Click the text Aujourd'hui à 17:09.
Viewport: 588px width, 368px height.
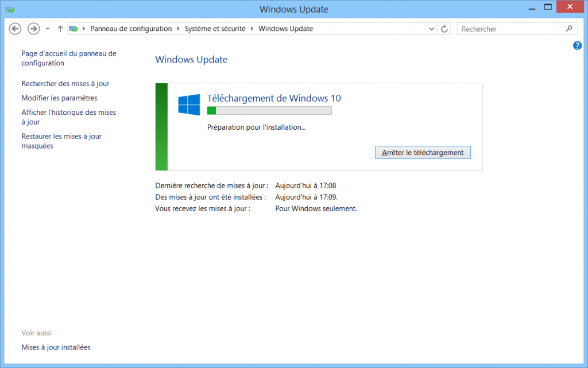coord(307,197)
